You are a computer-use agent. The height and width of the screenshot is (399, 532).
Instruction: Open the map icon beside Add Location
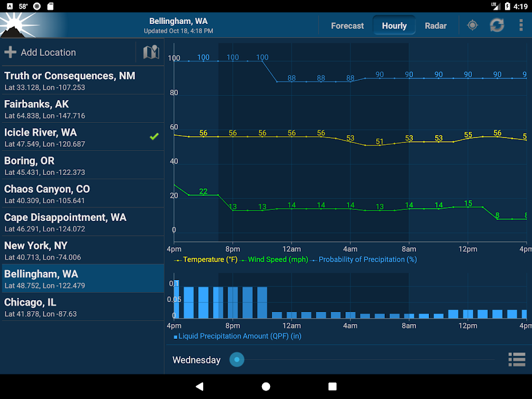click(x=151, y=52)
